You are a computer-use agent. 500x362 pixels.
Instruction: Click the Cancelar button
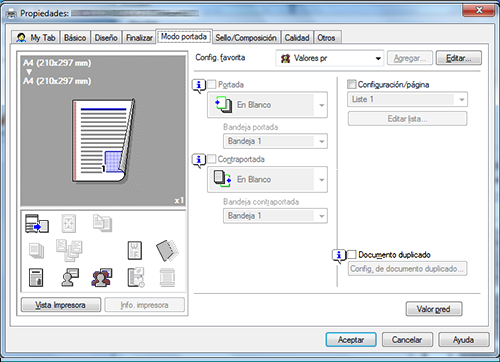(x=407, y=340)
